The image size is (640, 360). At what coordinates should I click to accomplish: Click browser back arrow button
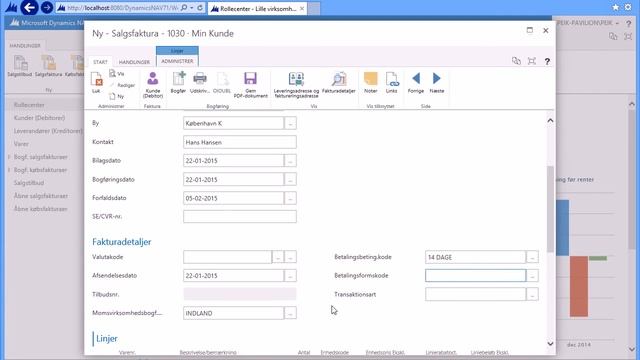(x=29, y=7)
